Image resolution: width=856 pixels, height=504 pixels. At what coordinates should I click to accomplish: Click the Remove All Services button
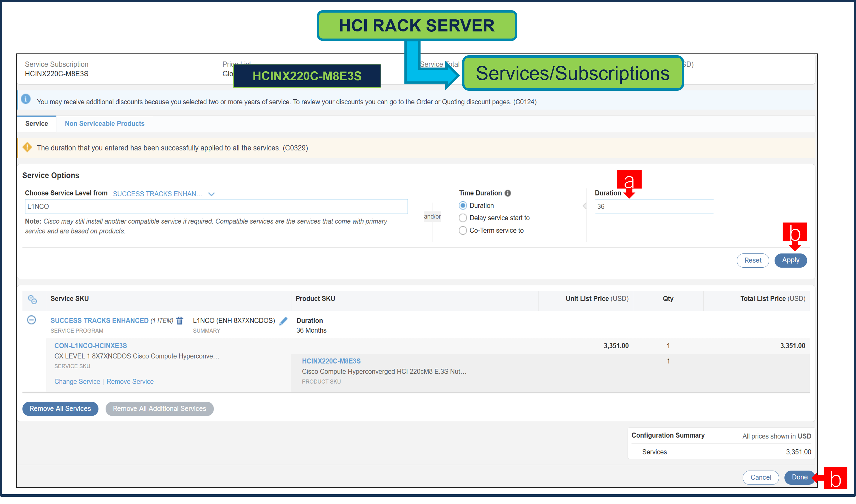60,409
